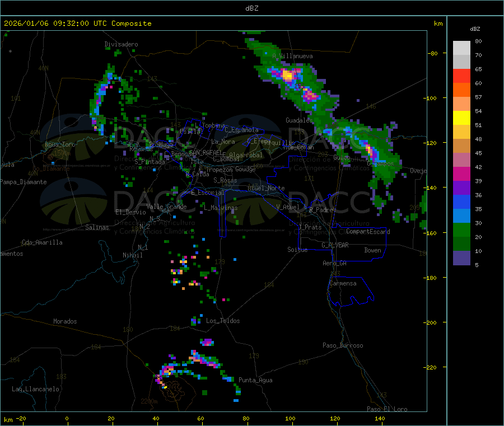Screen dimensions: 504x426
Task: Click the Morados location label
Action: pos(65,321)
